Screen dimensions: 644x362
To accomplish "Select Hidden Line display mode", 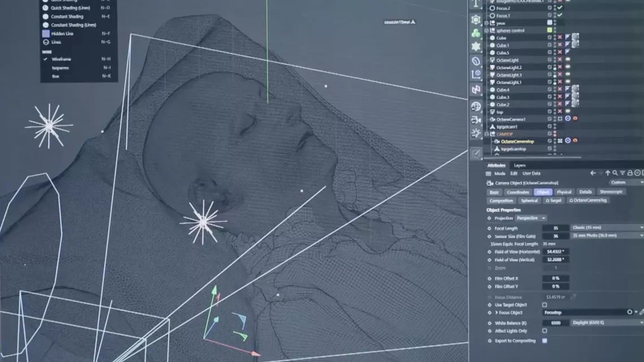I will [x=62, y=34].
